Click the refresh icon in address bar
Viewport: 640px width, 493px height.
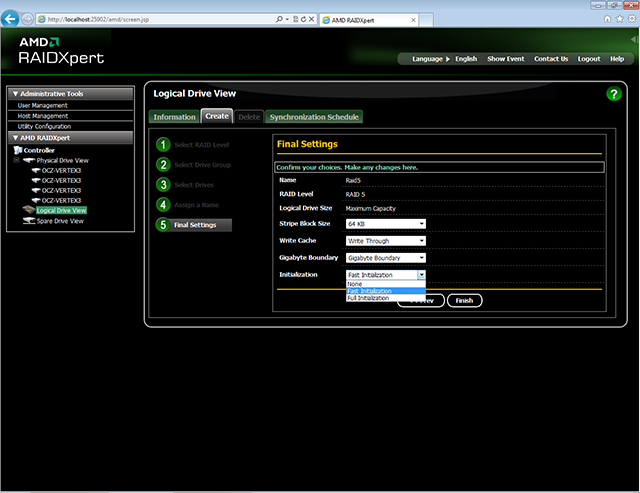tap(303, 19)
